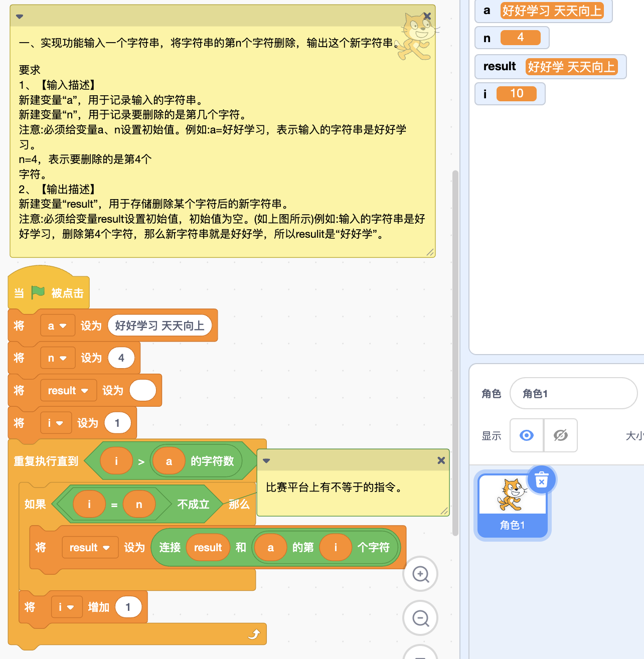The image size is (644, 659).
Task: Click the 比赛平台 comment resize handle
Action: point(444,511)
